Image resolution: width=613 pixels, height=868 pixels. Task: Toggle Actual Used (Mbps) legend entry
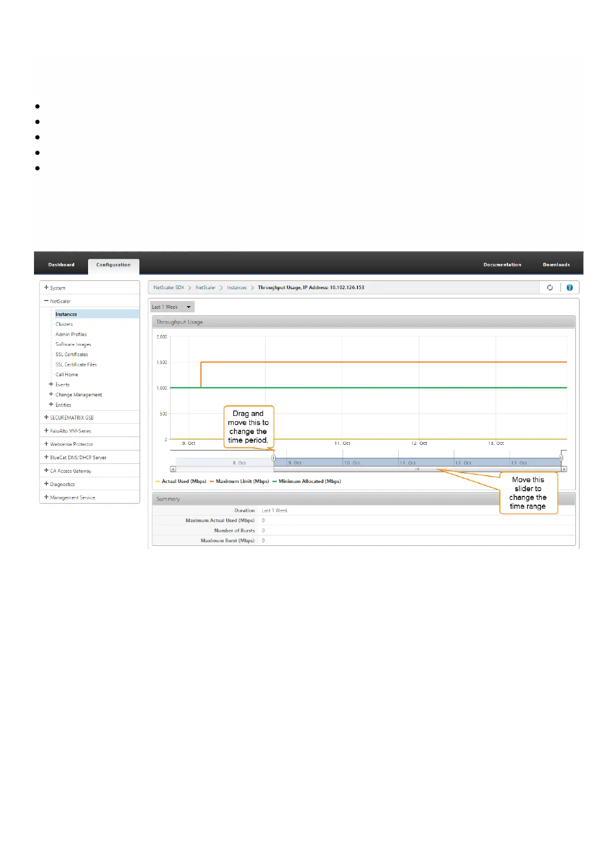point(181,481)
